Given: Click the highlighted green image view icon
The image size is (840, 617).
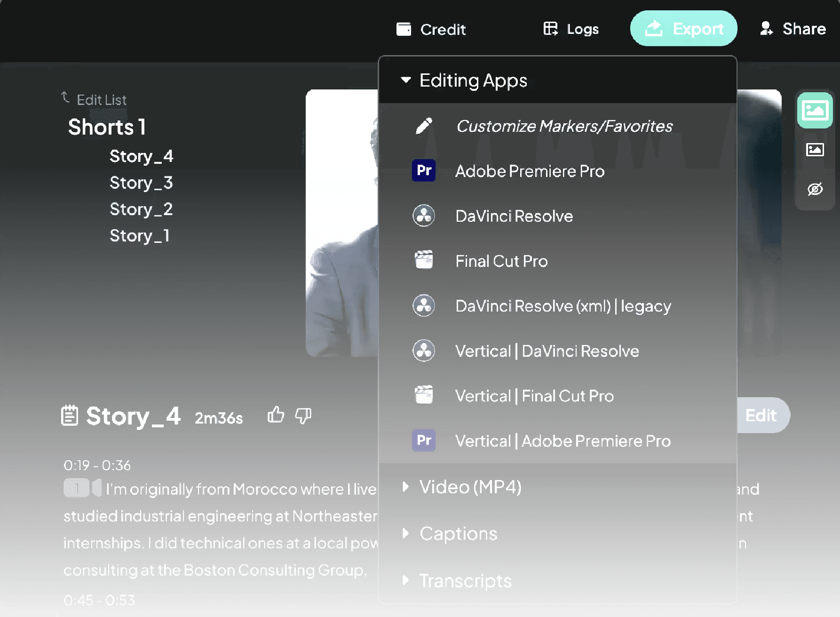Looking at the screenshot, I should tap(815, 111).
